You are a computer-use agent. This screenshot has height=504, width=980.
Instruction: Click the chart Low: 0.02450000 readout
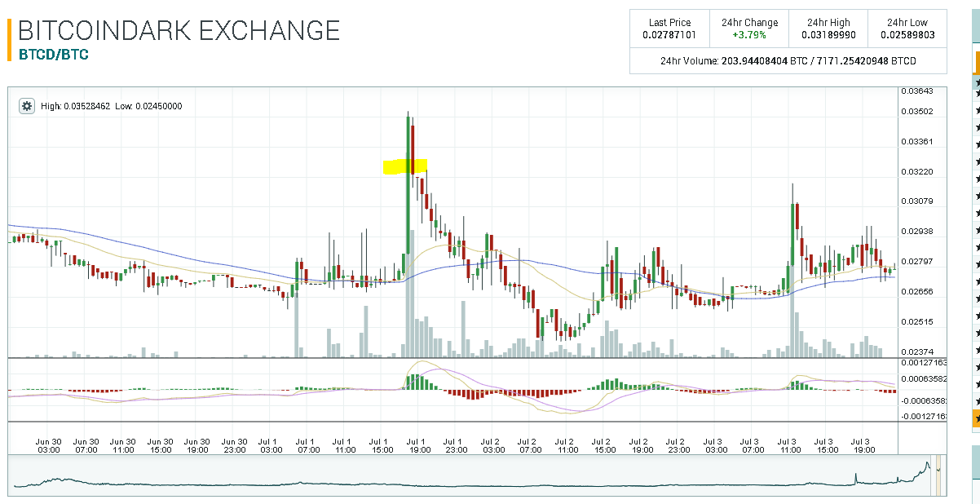148,107
